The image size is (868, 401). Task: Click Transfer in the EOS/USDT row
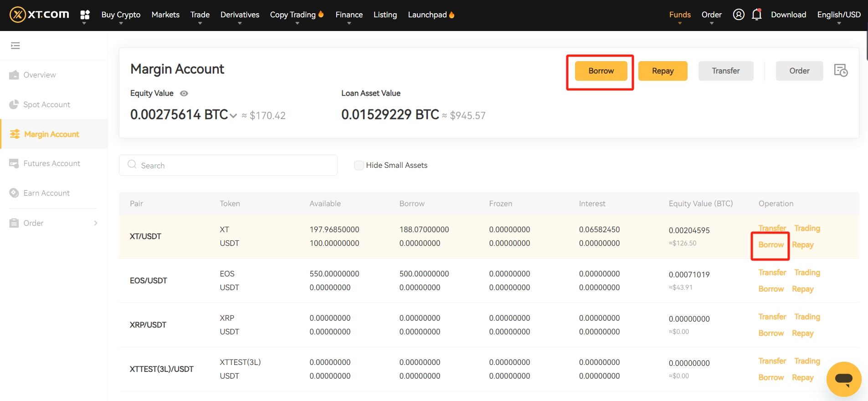pos(772,272)
